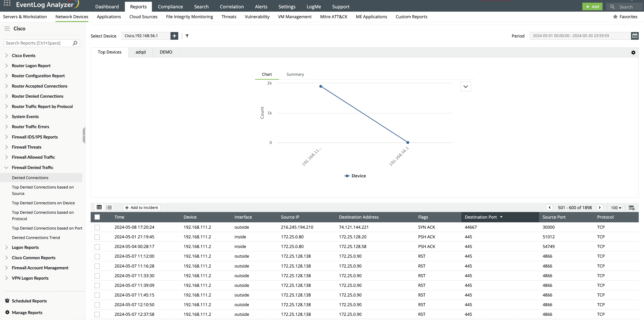This screenshot has height=320, width=644.
Task: Switch to list view icon
Action: click(x=109, y=207)
